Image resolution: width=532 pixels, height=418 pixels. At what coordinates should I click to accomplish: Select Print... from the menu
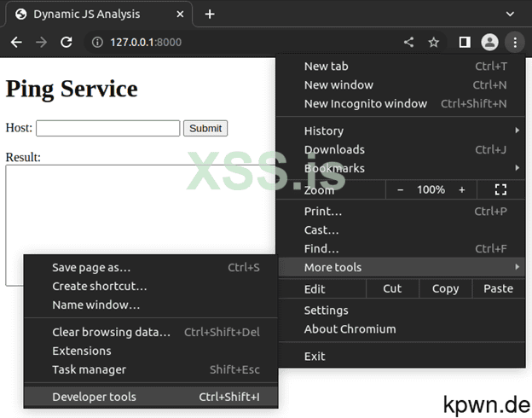click(x=401, y=212)
